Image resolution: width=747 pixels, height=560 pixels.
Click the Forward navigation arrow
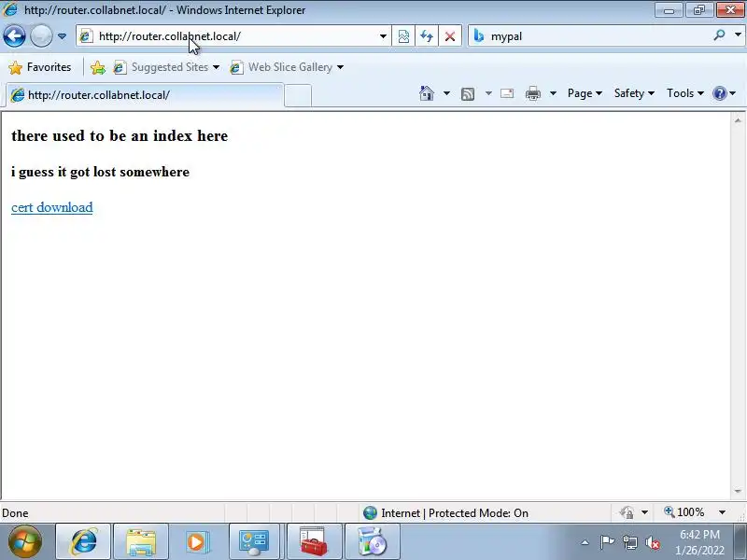coord(41,36)
